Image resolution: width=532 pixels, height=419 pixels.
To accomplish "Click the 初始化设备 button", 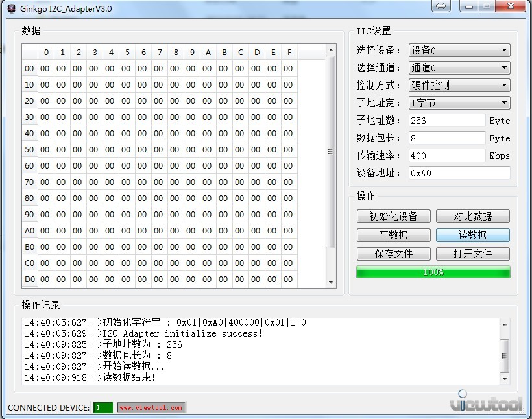I will click(x=394, y=216).
